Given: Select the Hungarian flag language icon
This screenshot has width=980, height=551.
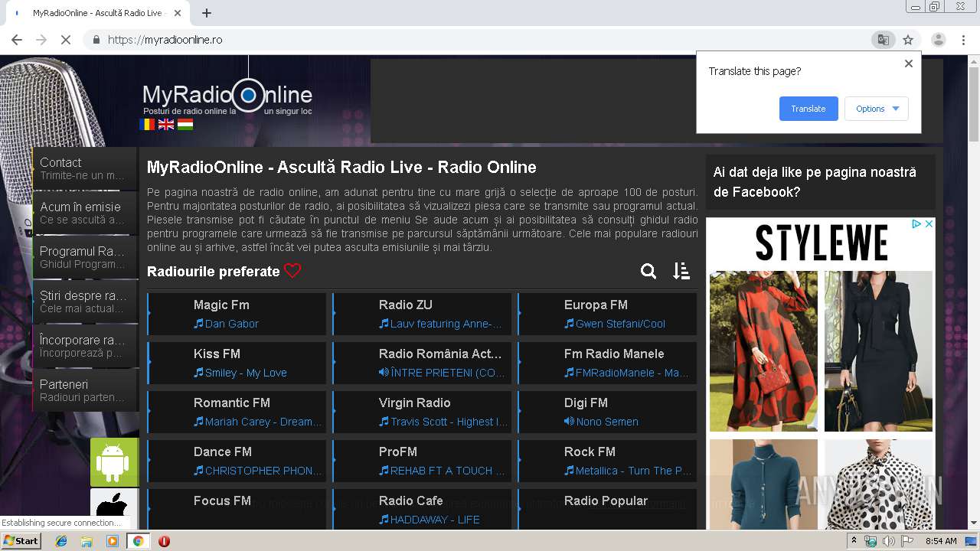Looking at the screenshot, I should pos(185,124).
